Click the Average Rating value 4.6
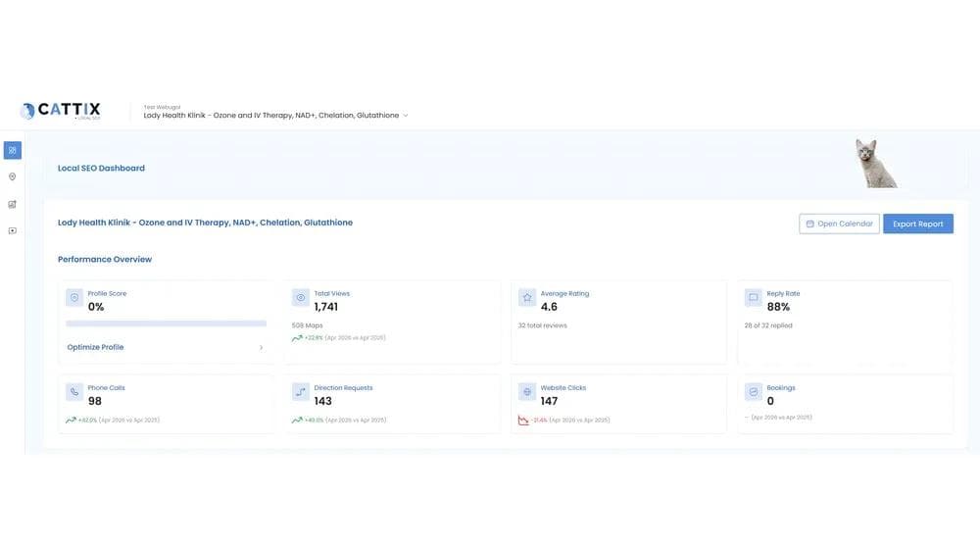The width and height of the screenshot is (980, 547). coord(549,307)
